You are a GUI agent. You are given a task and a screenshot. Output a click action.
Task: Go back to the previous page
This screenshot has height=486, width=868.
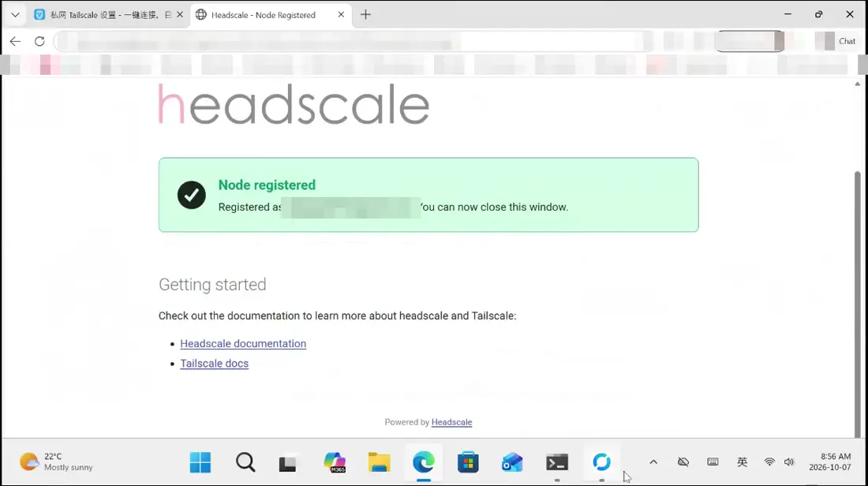point(15,41)
